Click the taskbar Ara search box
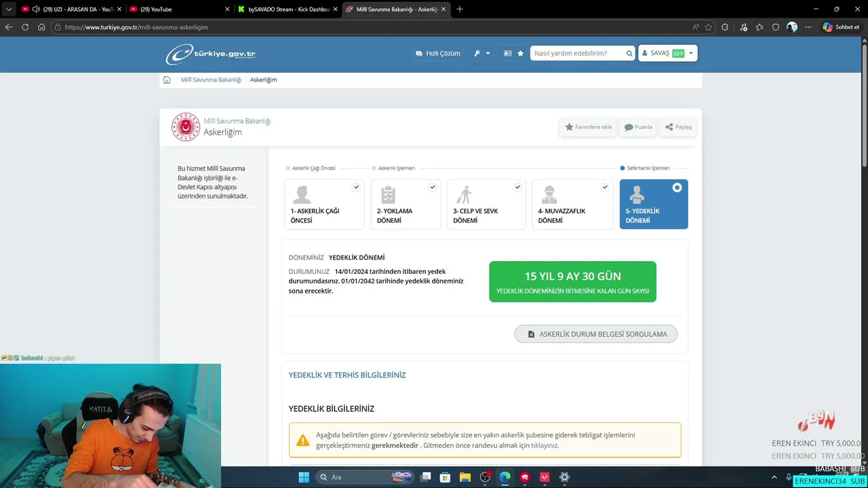 pos(366,477)
